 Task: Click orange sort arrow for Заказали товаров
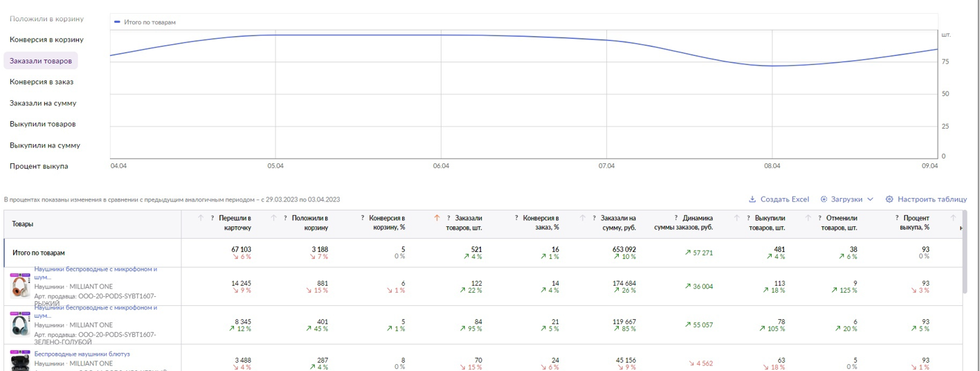437,218
